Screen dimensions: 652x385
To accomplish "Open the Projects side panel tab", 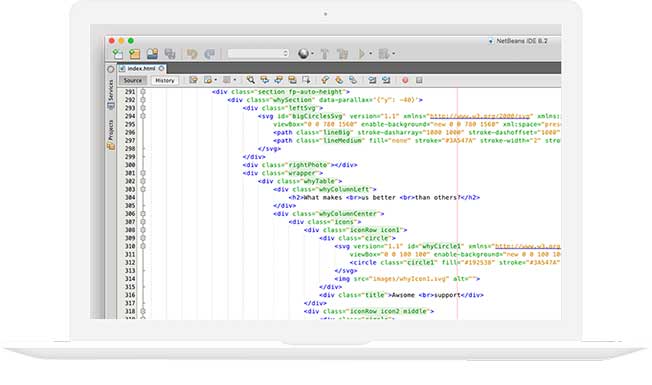I will pos(111,135).
